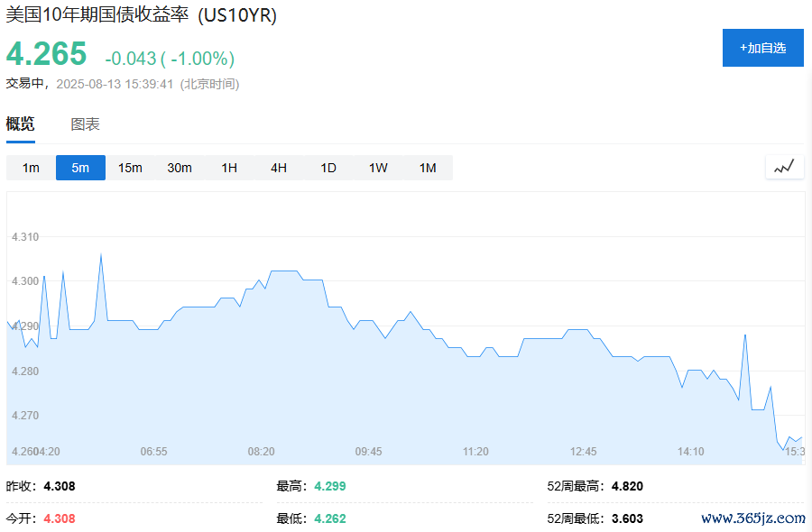812x532 pixels.
Task: Click the 4.265 current yield value
Action: 47,54
